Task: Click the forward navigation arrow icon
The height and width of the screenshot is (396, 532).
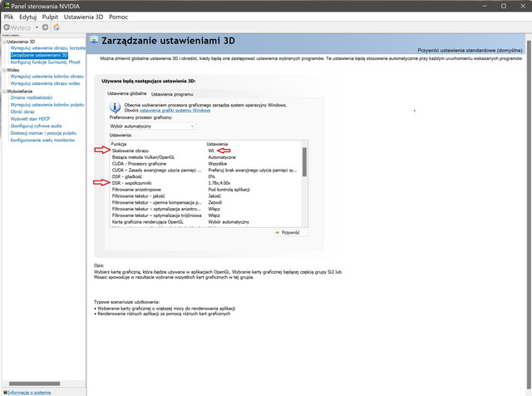Action: tap(45, 27)
